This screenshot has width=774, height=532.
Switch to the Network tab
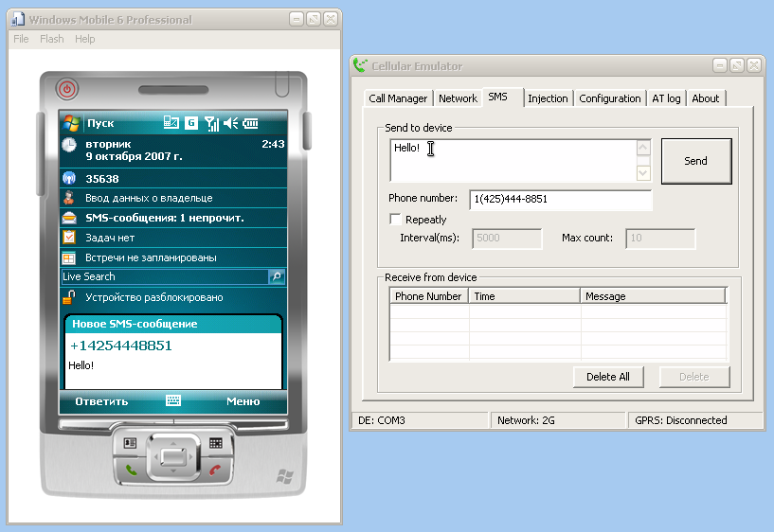pos(459,98)
